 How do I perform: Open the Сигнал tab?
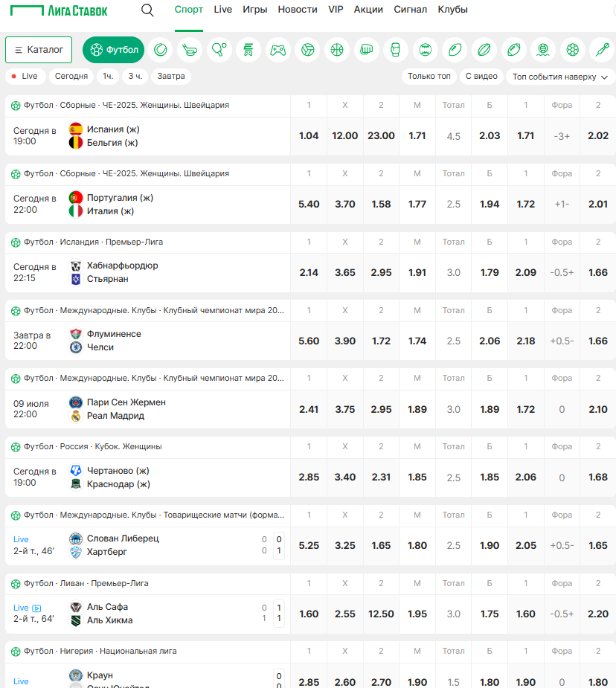[410, 10]
